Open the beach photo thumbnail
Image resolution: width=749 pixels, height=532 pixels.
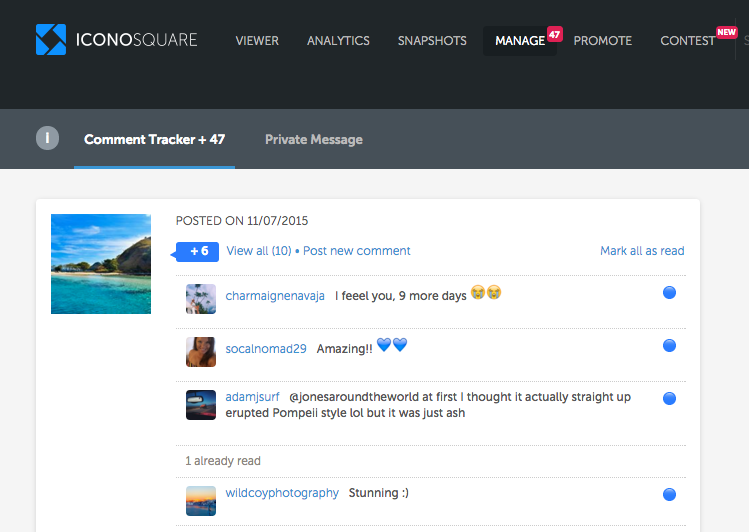click(x=101, y=264)
